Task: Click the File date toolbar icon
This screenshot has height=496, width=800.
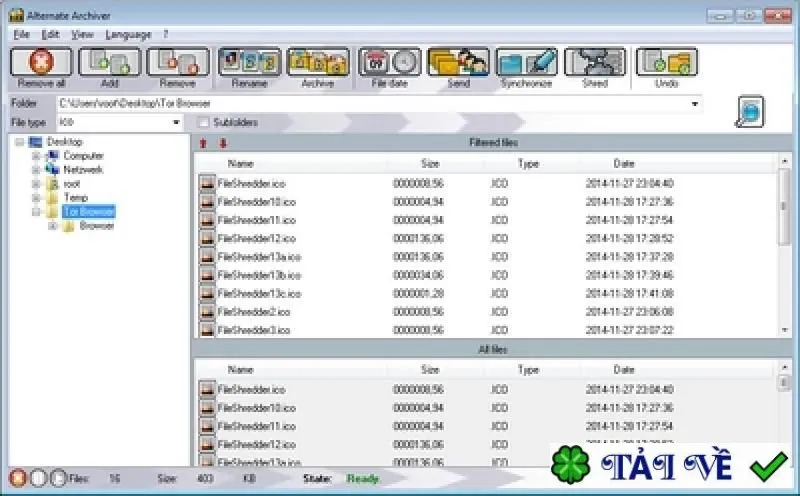Action: click(389, 62)
